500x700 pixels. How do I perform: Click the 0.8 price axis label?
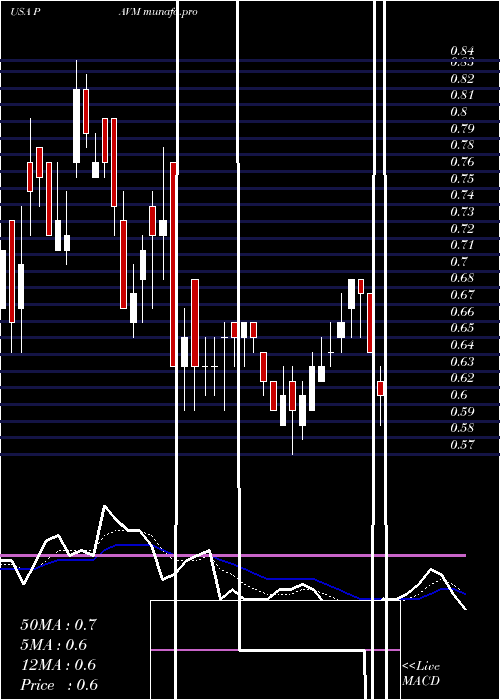[x=458, y=112]
